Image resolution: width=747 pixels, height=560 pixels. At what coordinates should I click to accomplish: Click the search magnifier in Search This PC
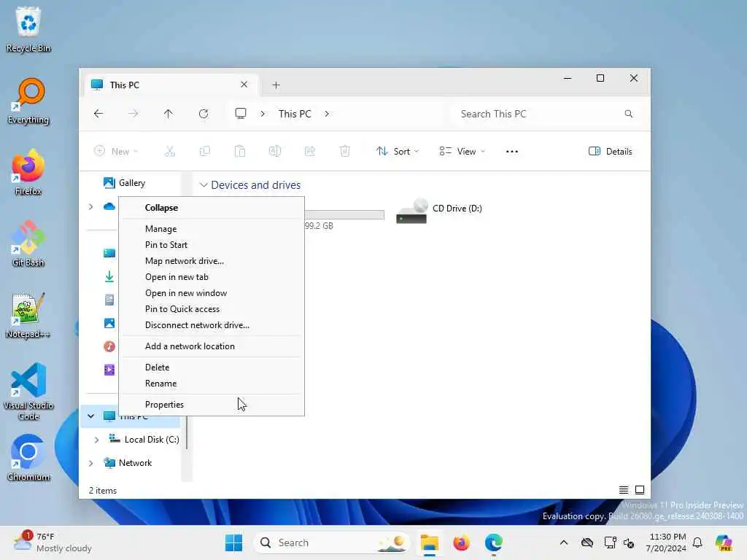pos(628,114)
